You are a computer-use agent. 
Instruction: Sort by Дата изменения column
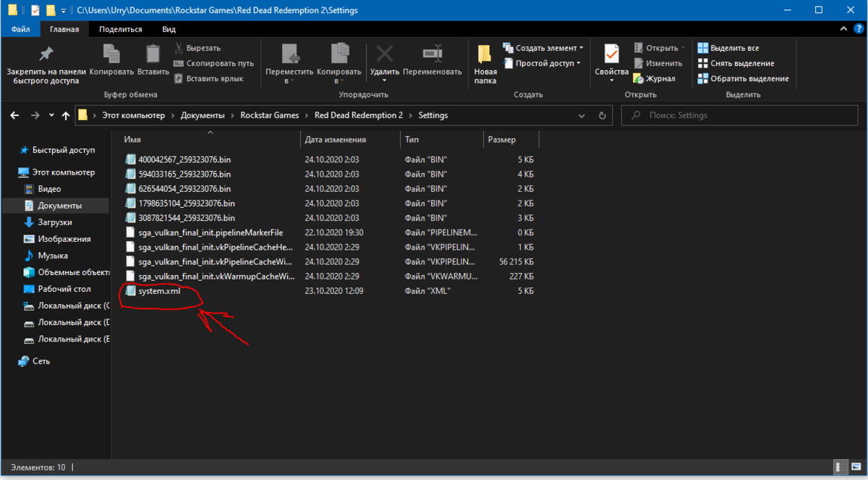349,140
